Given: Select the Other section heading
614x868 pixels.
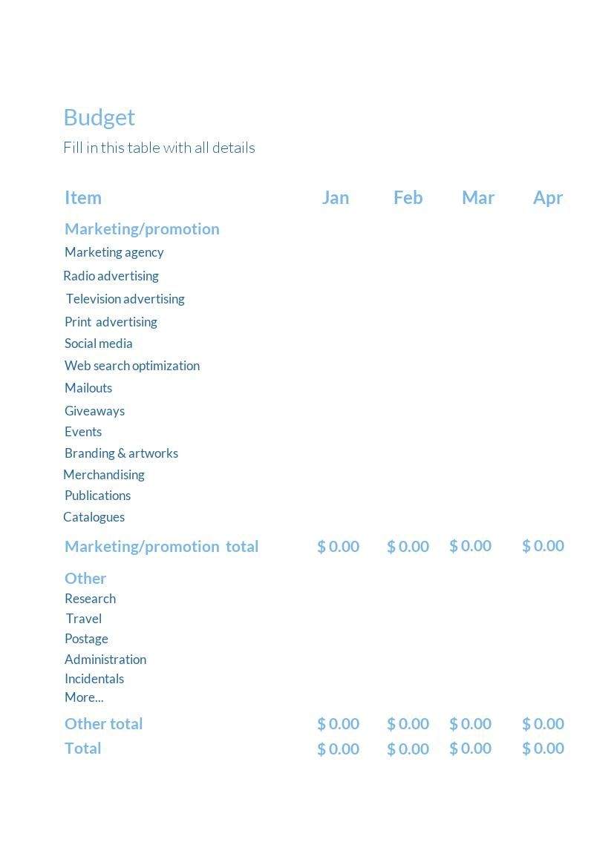Looking at the screenshot, I should pos(85,578).
